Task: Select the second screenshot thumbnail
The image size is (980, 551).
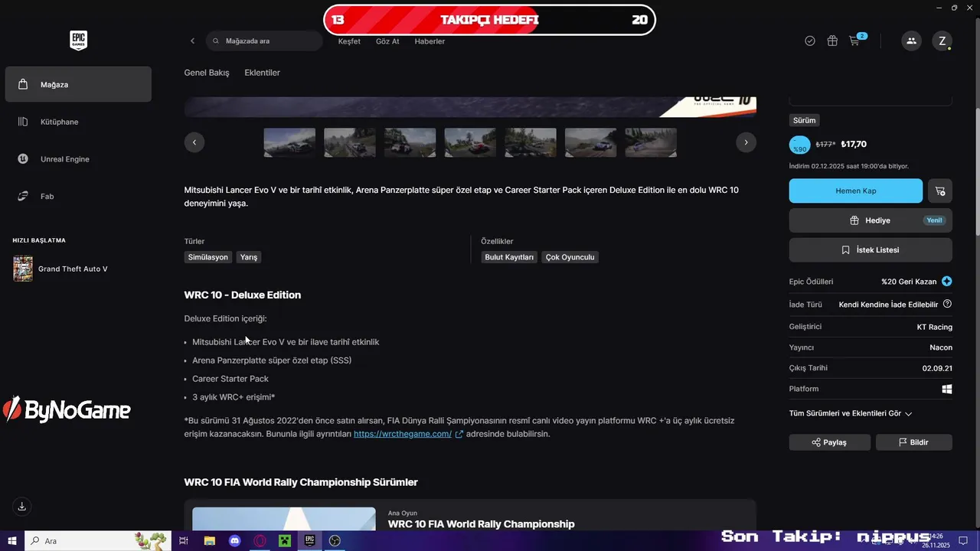Action: [350, 142]
